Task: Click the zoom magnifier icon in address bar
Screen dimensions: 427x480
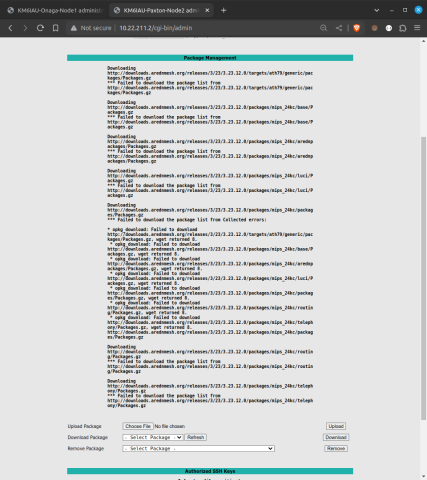Action: 323,28
